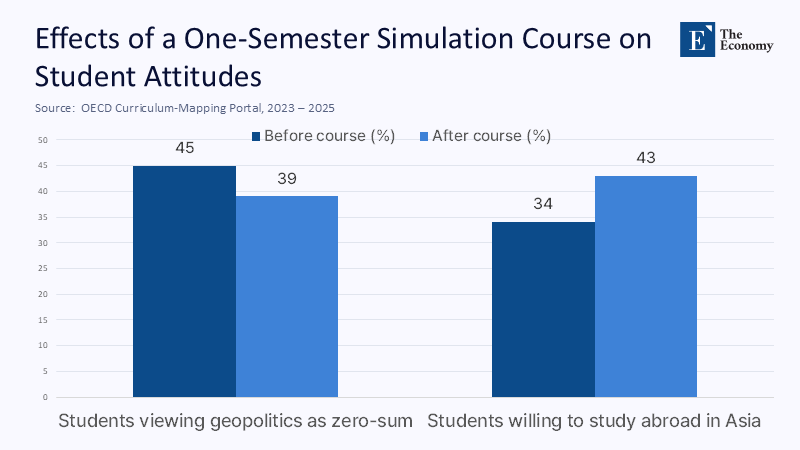800x450 pixels.
Task: Click the light blue zero-sum bar
Action: 287,296
